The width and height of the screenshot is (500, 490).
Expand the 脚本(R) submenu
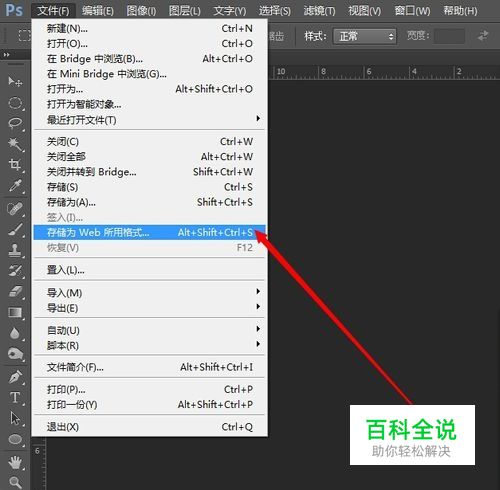[150, 345]
